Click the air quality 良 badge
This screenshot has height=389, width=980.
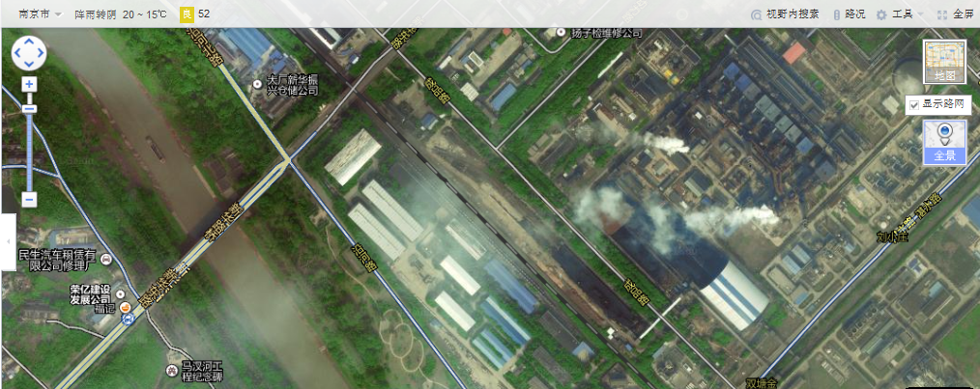187,14
